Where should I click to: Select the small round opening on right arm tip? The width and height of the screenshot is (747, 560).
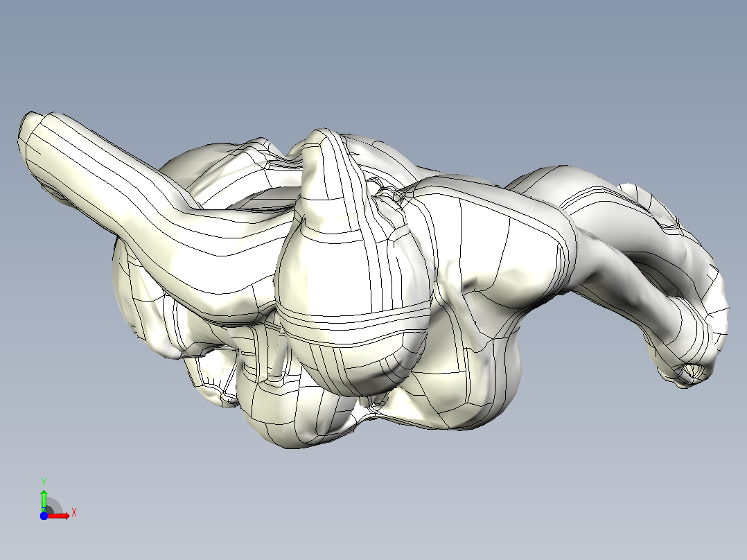[x=690, y=373]
